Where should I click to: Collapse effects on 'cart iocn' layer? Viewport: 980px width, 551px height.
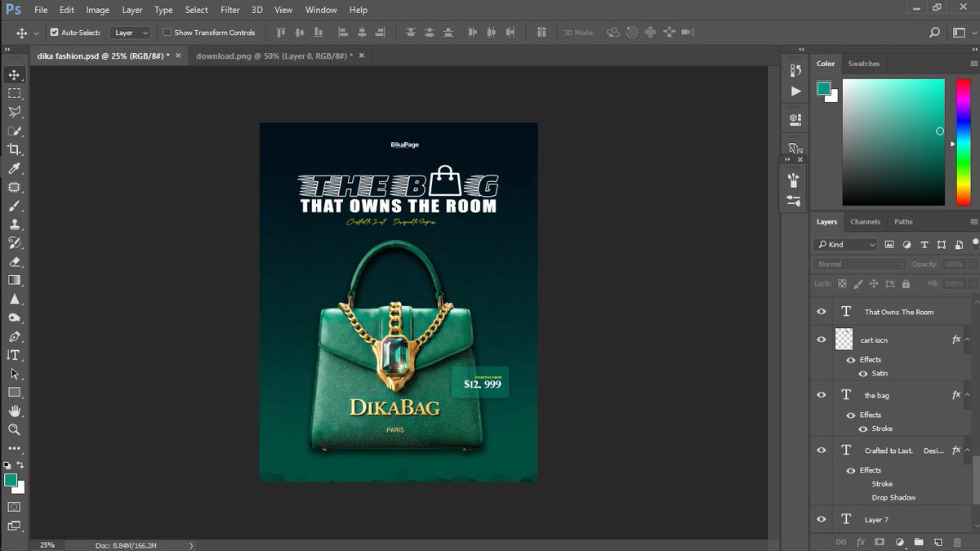(x=968, y=340)
